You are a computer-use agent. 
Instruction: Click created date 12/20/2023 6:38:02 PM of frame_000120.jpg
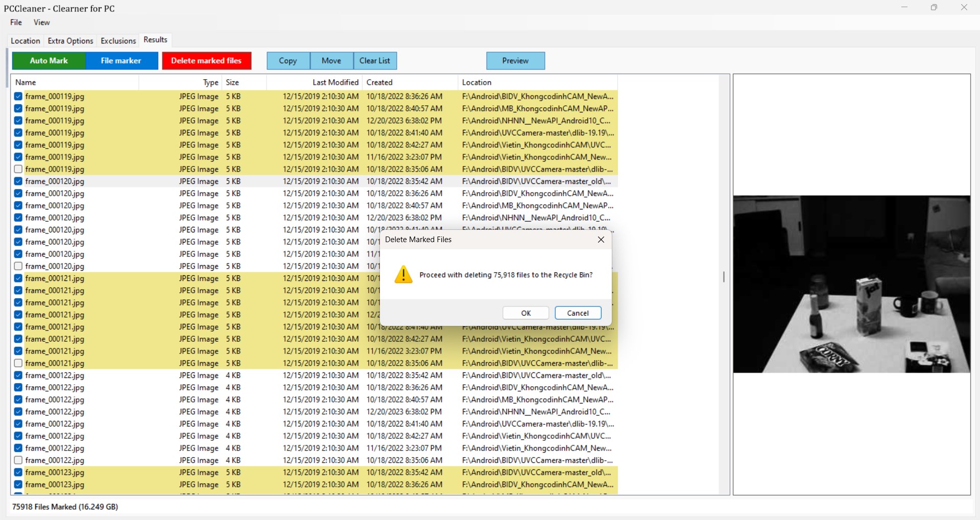pos(404,218)
